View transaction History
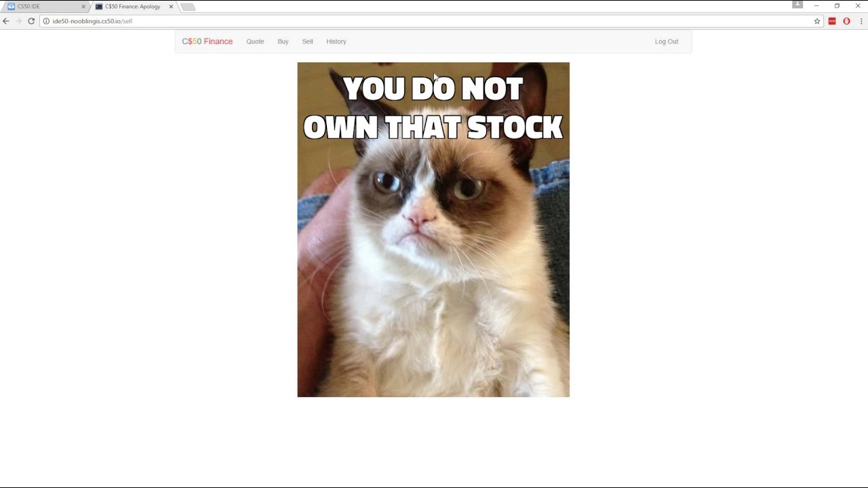This screenshot has width=868, height=488. pyautogui.click(x=336, y=41)
